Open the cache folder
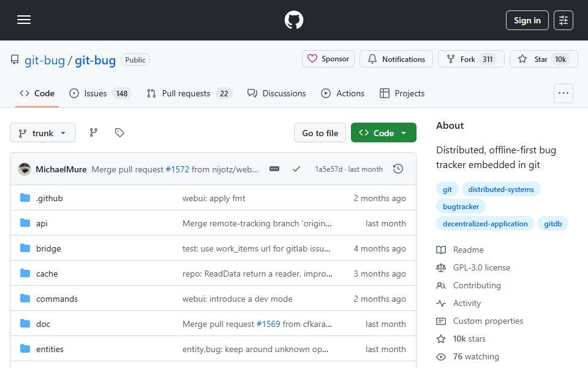588x368 pixels. tap(47, 274)
